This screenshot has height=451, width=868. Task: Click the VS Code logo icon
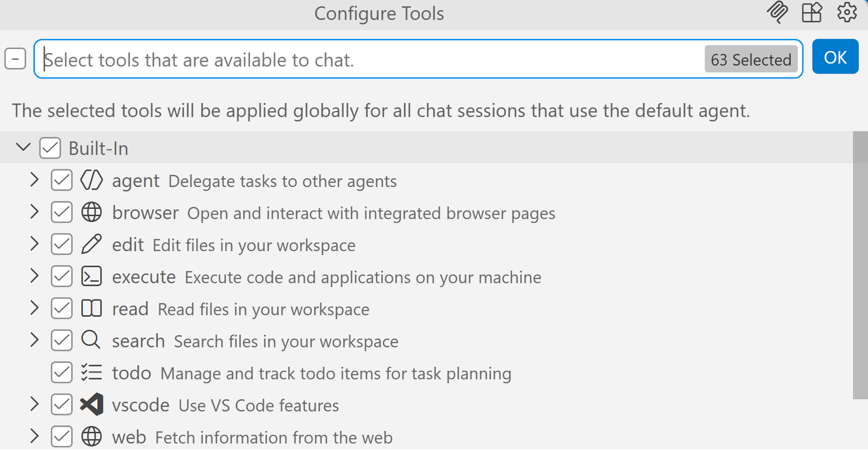click(92, 405)
